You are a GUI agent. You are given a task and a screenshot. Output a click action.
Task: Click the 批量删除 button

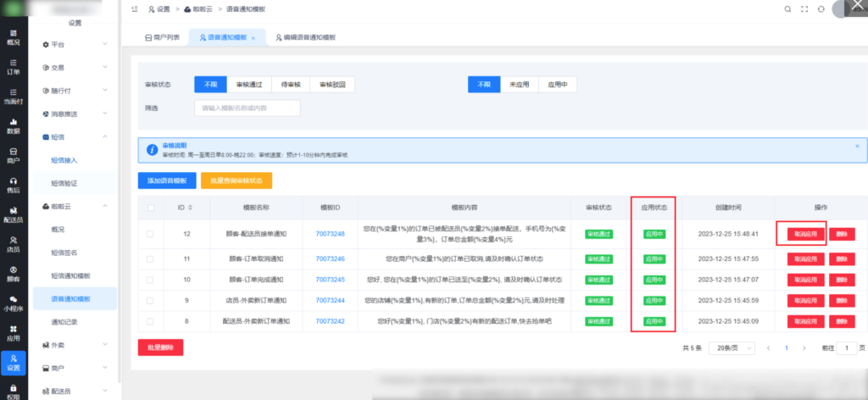(160, 347)
